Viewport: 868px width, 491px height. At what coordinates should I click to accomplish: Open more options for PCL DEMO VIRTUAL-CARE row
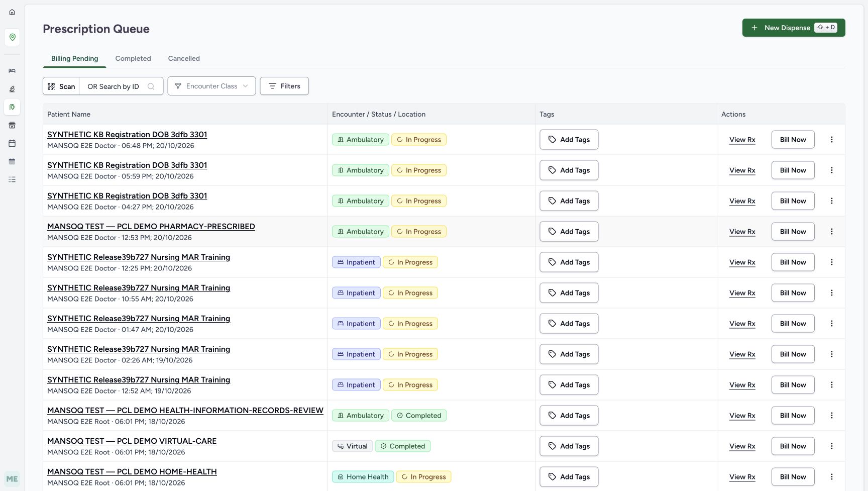[x=832, y=446]
